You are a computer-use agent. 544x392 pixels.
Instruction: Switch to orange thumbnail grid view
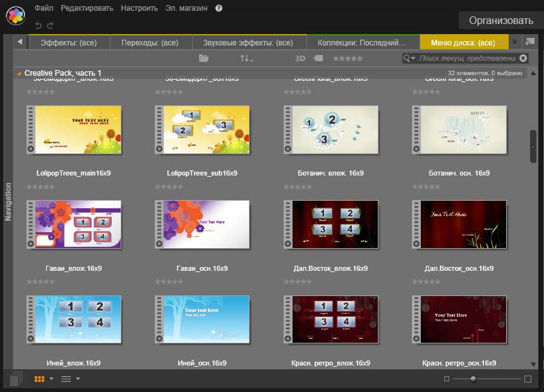(39, 379)
